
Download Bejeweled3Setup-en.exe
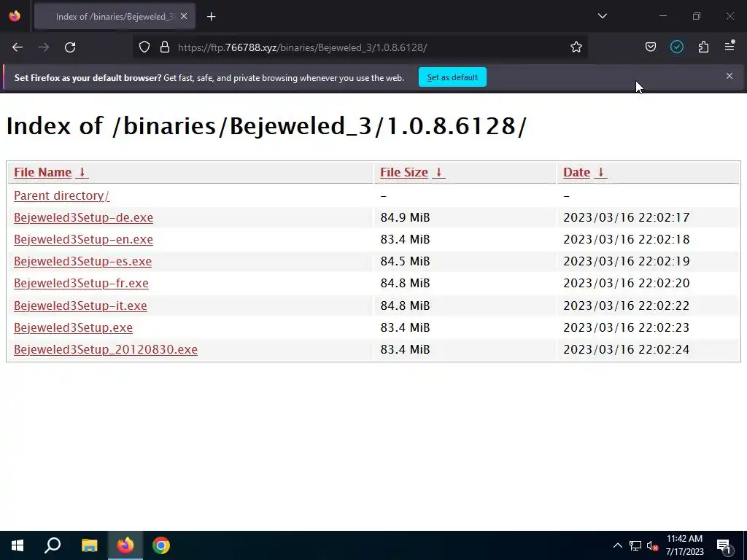click(x=83, y=239)
